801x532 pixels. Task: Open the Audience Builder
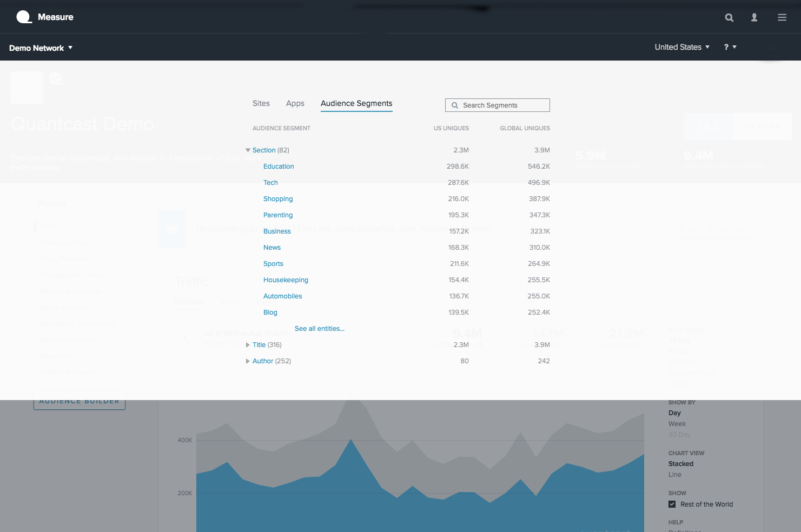79,401
